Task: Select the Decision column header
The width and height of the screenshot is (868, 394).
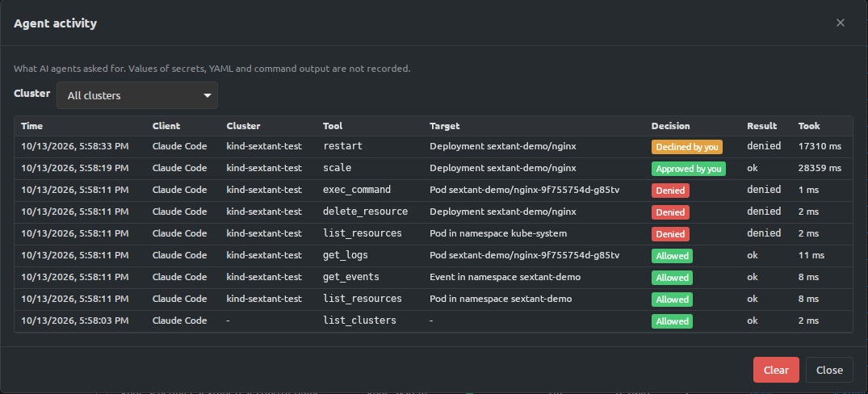Action: [670, 126]
